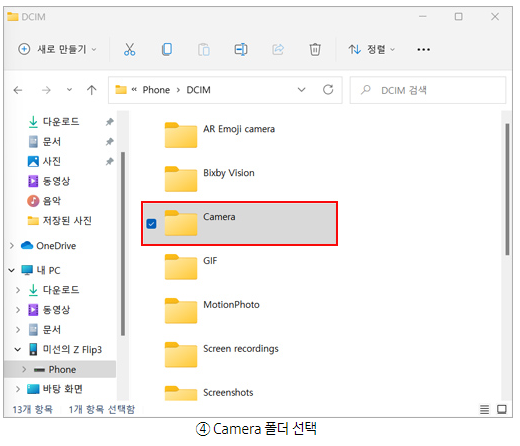This screenshot has height=446, width=520.
Task: Click the Rename icon in toolbar
Action: pyautogui.click(x=241, y=49)
